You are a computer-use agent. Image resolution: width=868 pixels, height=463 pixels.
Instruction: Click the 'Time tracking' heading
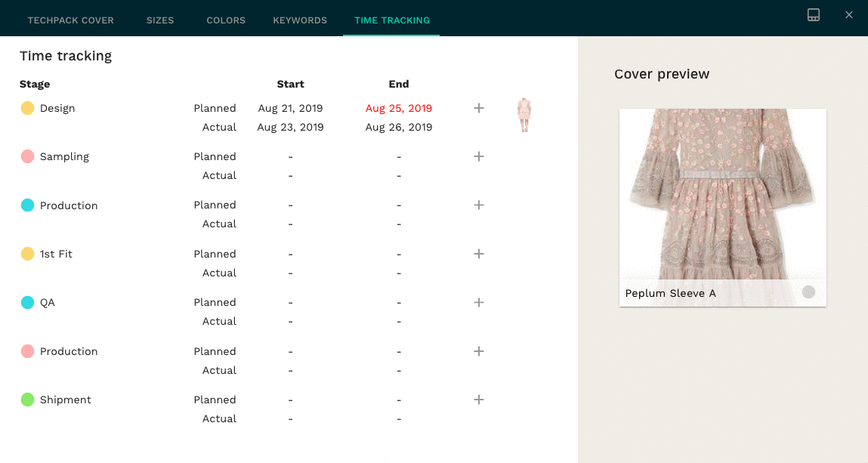[66, 56]
